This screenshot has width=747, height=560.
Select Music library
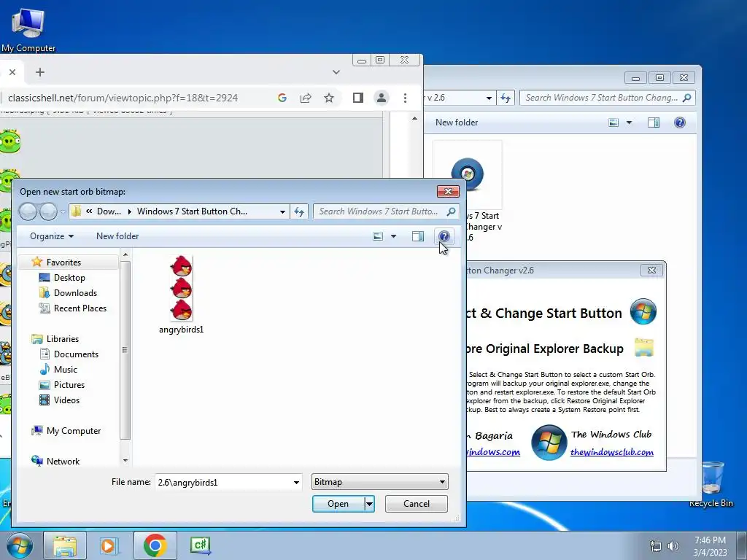click(65, 370)
